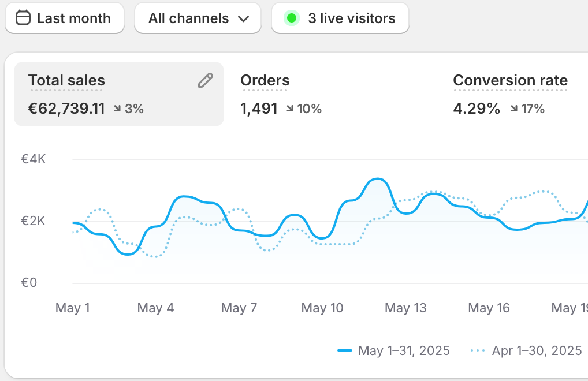The image size is (588, 381).
Task: Expand the All channels dropdown chevron
Action: click(x=243, y=18)
